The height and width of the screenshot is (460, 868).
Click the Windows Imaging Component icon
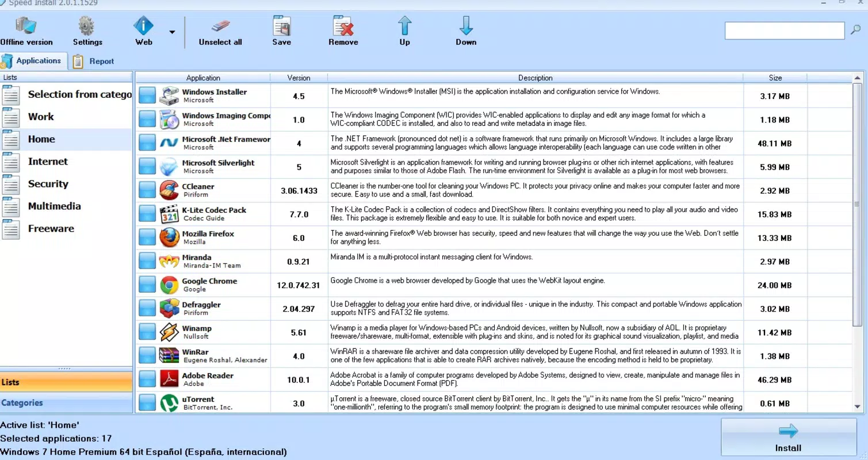(169, 120)
